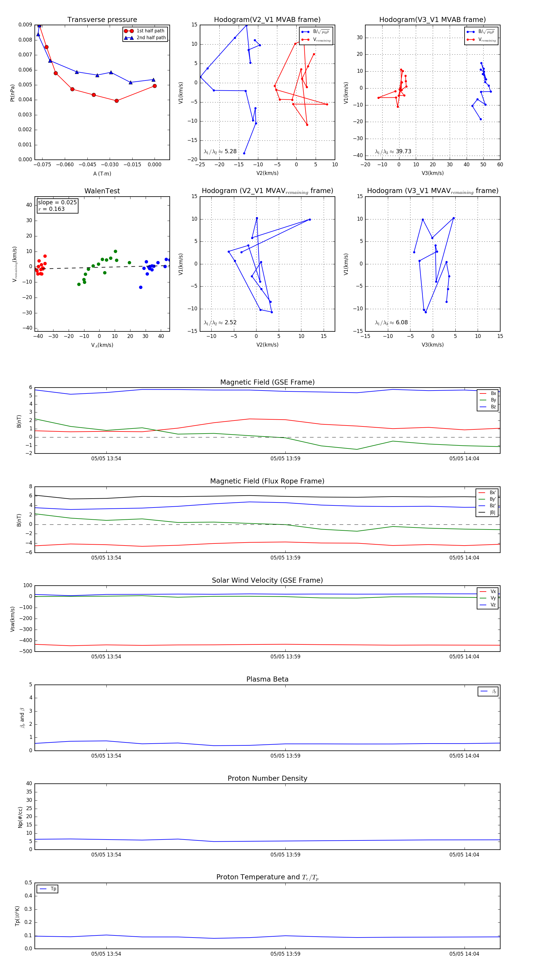Image resolution: width=535 pixels, height=980 pixels.
Task: Click the WalenTest "V remaining (km/s)" y-axis label
Action: coord(15,264)
